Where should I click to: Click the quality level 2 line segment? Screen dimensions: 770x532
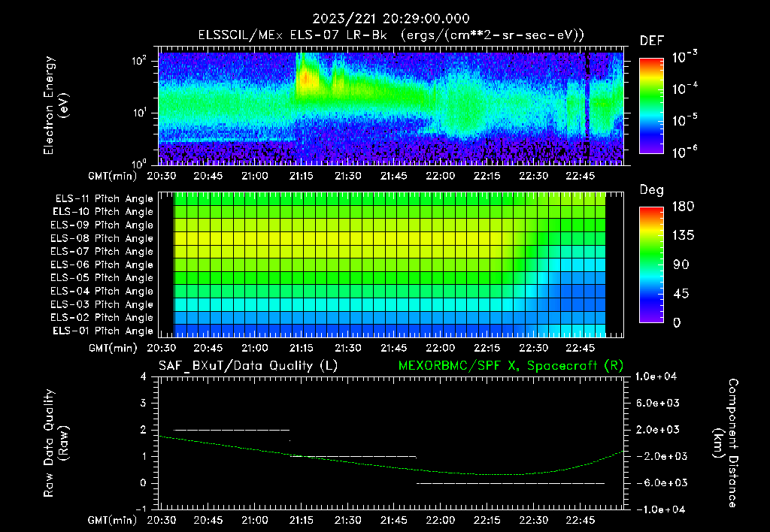[232, 430]
